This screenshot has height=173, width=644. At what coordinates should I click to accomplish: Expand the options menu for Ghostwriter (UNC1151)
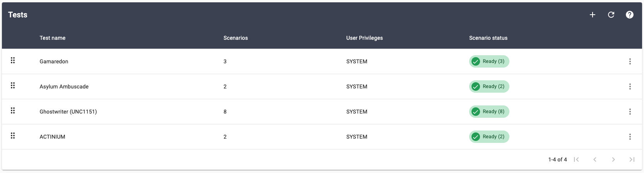click(x=630, y=112)
